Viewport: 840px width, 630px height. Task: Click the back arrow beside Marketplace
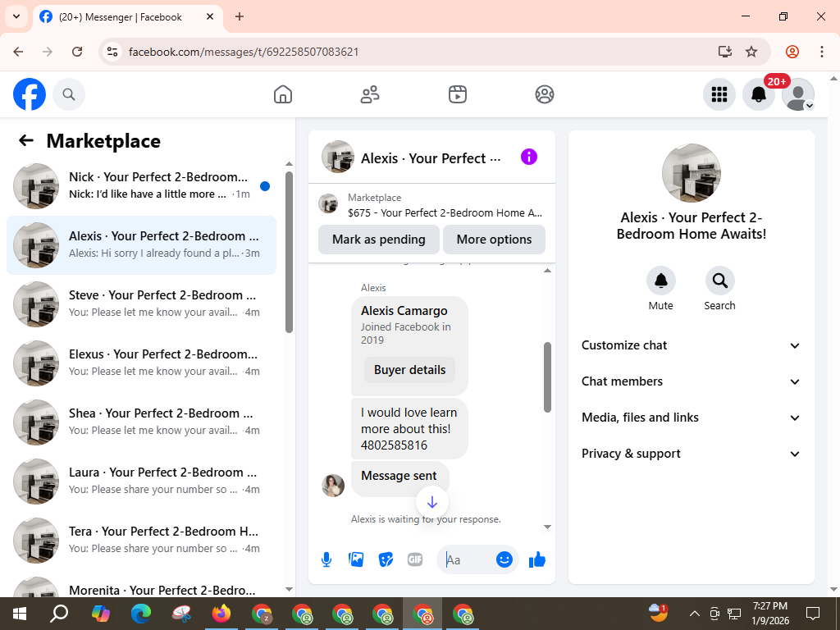(25, 140)
